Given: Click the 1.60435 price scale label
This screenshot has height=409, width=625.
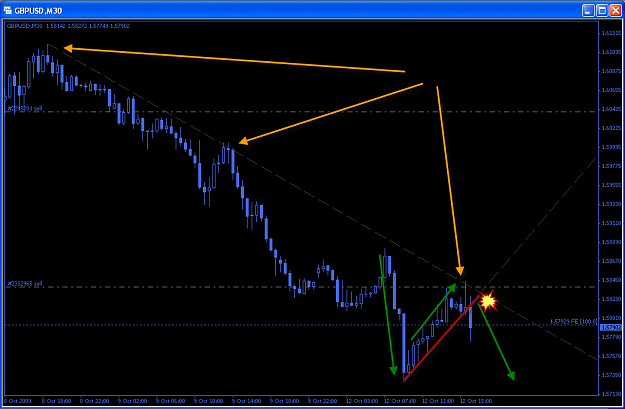Looking at the screenshot, I should point(611,109).
